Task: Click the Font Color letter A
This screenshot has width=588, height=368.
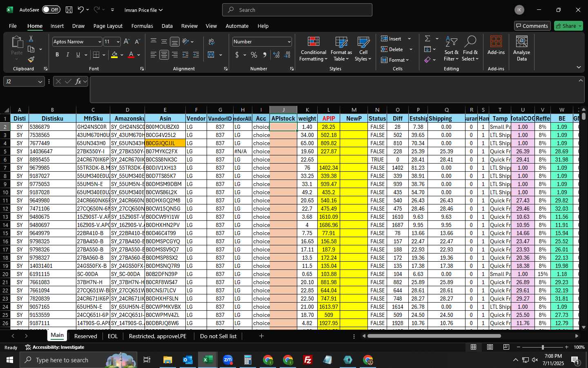Action: [x=131, y=55]
